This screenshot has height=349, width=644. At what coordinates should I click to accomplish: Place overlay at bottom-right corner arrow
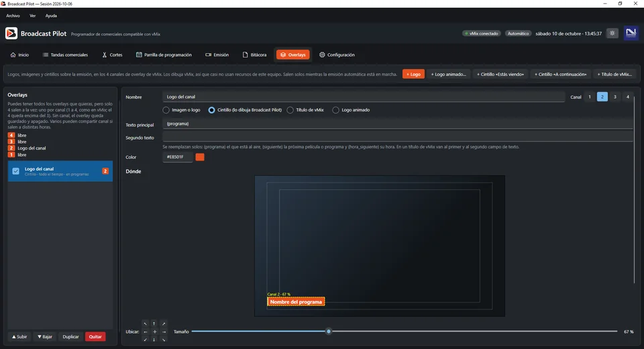[x=164, y=340]
